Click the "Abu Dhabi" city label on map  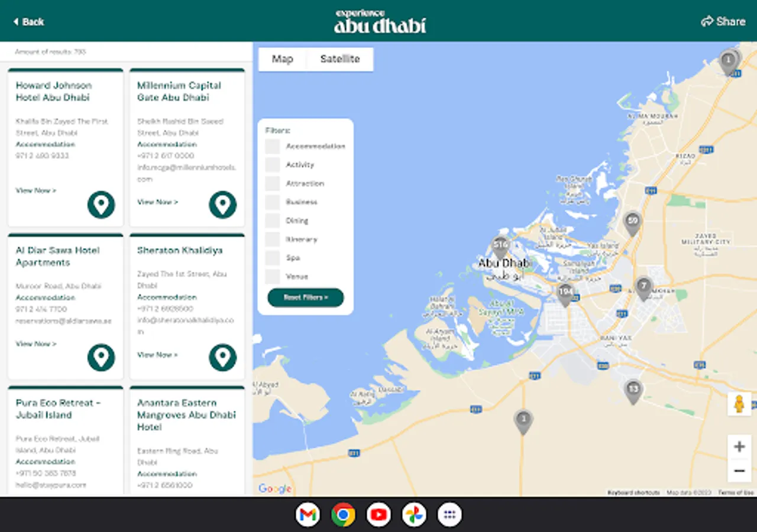504,264
